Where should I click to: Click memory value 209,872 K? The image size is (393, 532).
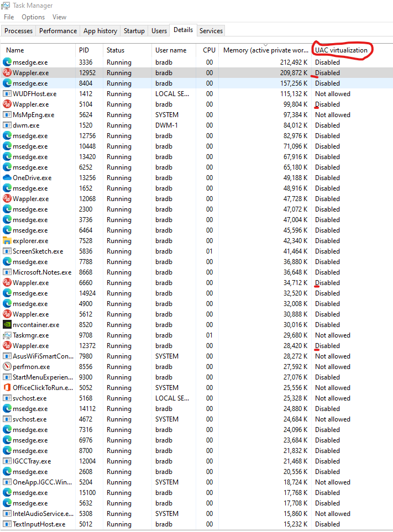coord(294,72)
